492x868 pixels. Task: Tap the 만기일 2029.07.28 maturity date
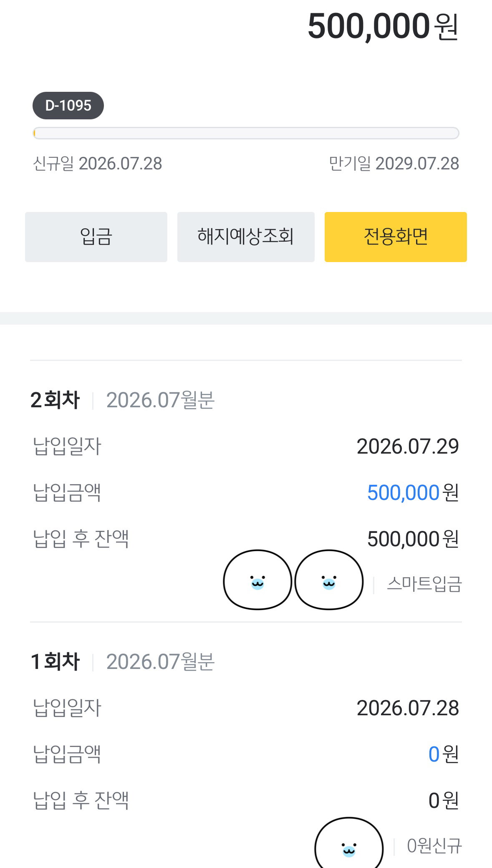(394, 164)
